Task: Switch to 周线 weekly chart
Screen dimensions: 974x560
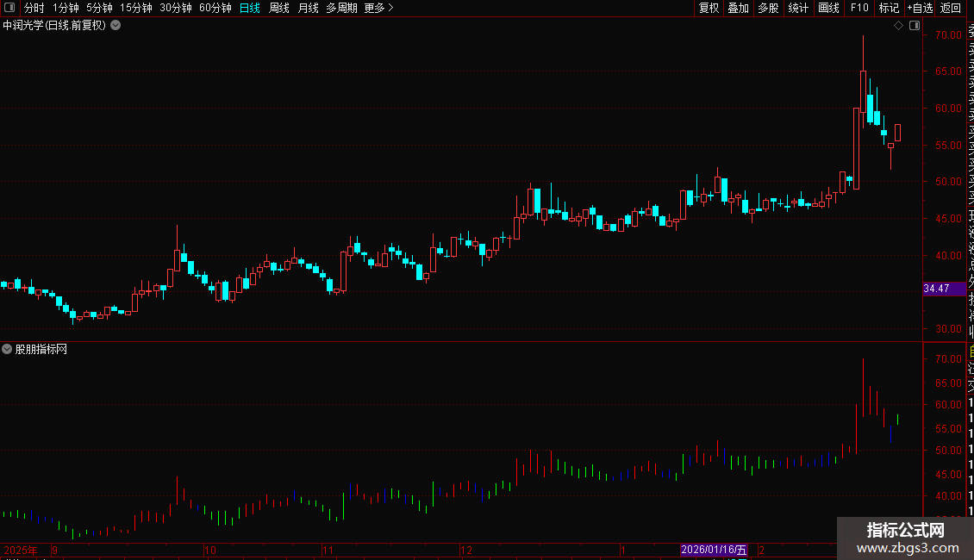Action: [x=279, y=8]
